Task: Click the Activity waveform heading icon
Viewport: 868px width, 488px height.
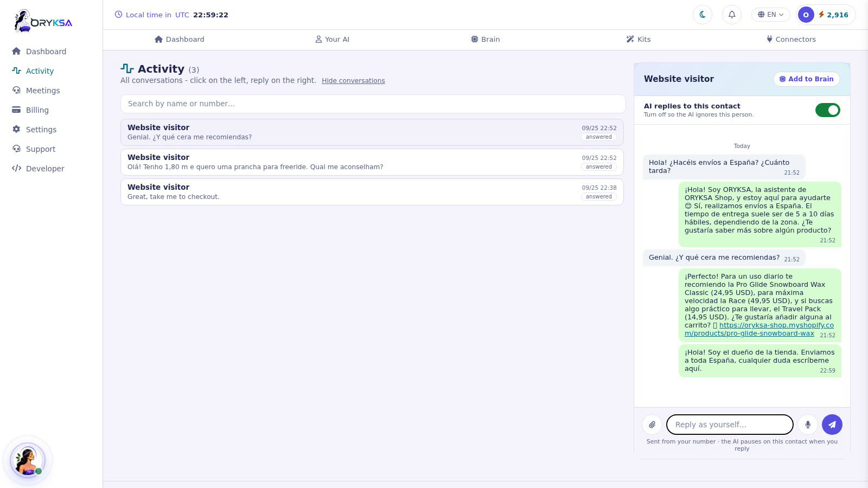Action: [x=127, y=69]
